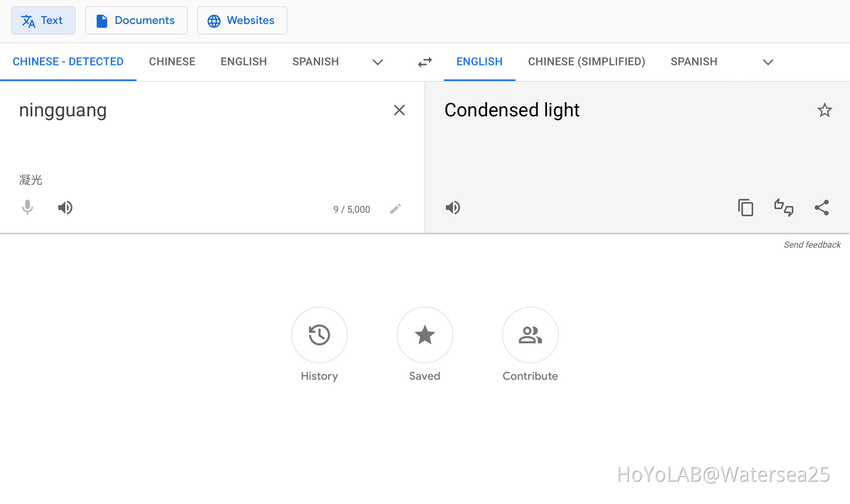Click the microphone icon for voice input

(27, 208)
